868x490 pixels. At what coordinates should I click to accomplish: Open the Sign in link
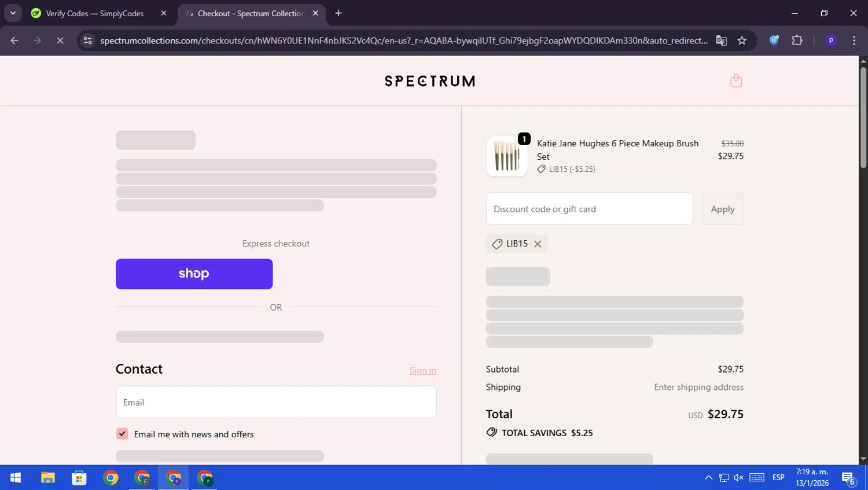click(422, 371)
